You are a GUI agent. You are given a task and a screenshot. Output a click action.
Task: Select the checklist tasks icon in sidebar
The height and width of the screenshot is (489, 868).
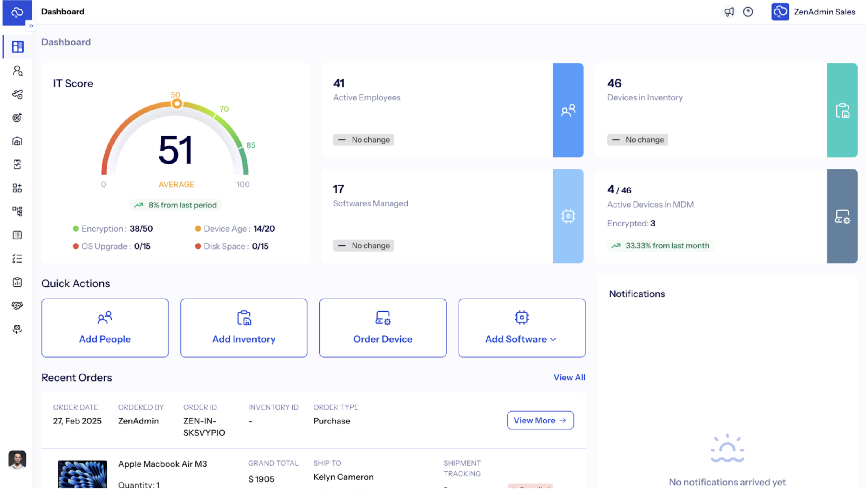(17, 258)
